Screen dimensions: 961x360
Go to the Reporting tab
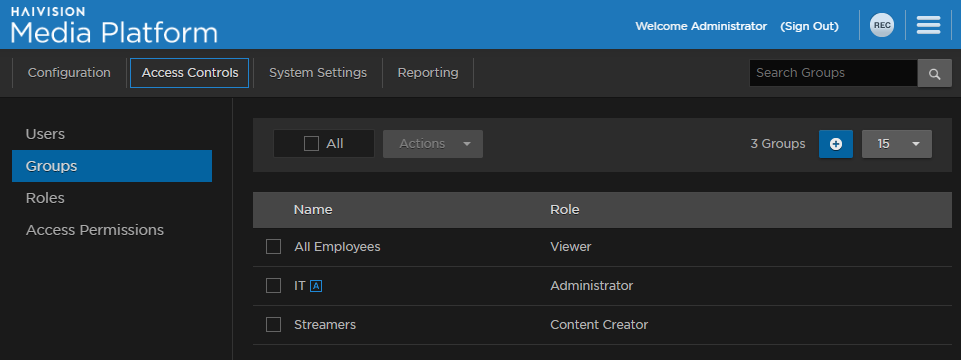point(428,73)
